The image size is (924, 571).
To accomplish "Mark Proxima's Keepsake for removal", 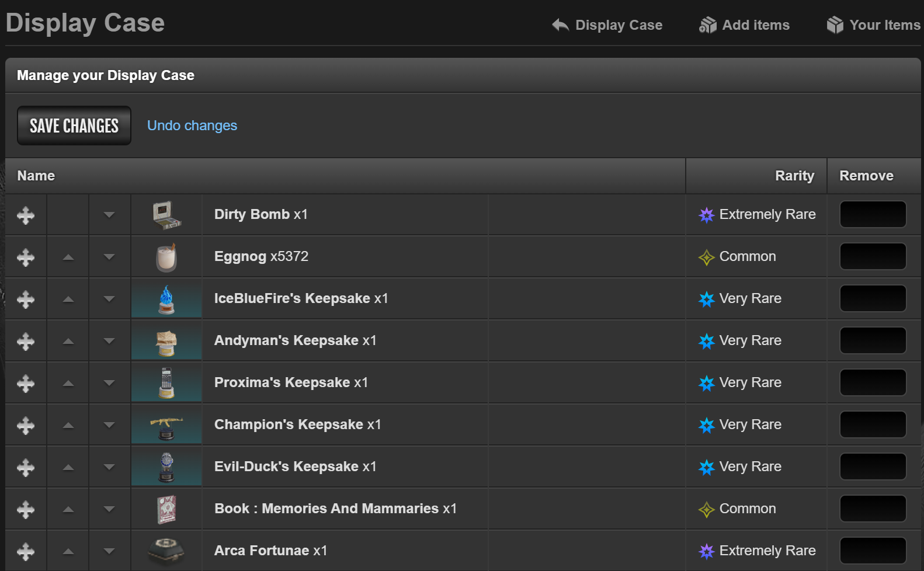I will pos(873,382).
